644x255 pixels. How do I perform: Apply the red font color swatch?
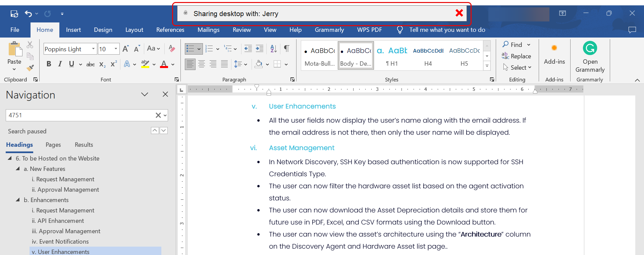pyautogui.click(x=164, y=64)
